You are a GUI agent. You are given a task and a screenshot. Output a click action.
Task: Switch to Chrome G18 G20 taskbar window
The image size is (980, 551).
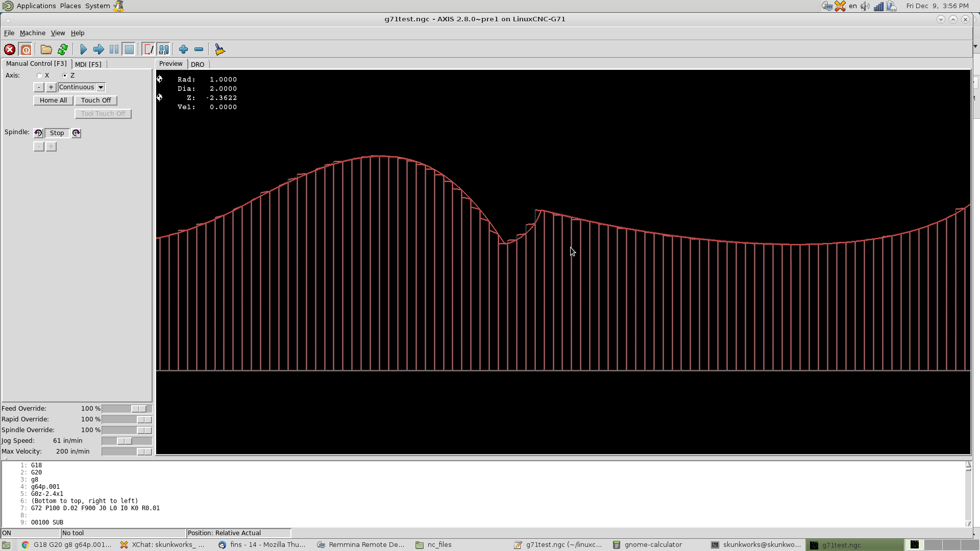[x=66, y=545]
